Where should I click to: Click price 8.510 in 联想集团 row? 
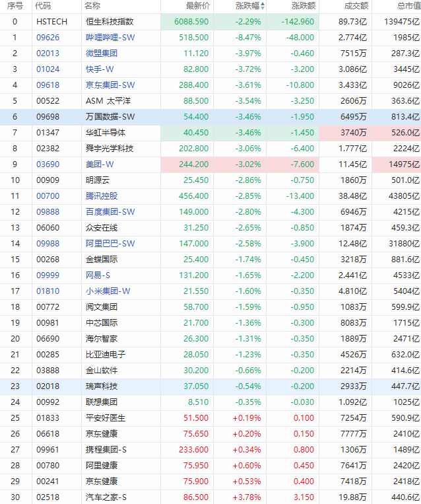[198, 402]
